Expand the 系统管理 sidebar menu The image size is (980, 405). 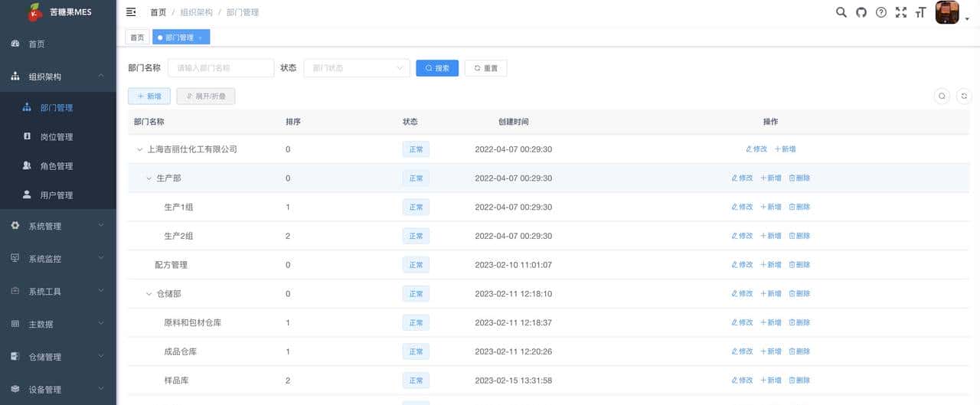tap(58, 226)
